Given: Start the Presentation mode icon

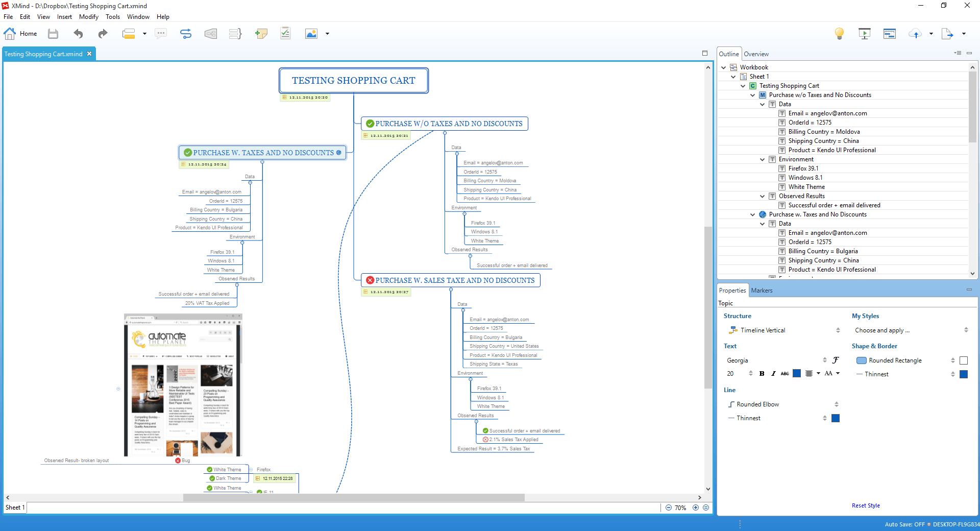Looking at the screenshot, I should [864, 34].
